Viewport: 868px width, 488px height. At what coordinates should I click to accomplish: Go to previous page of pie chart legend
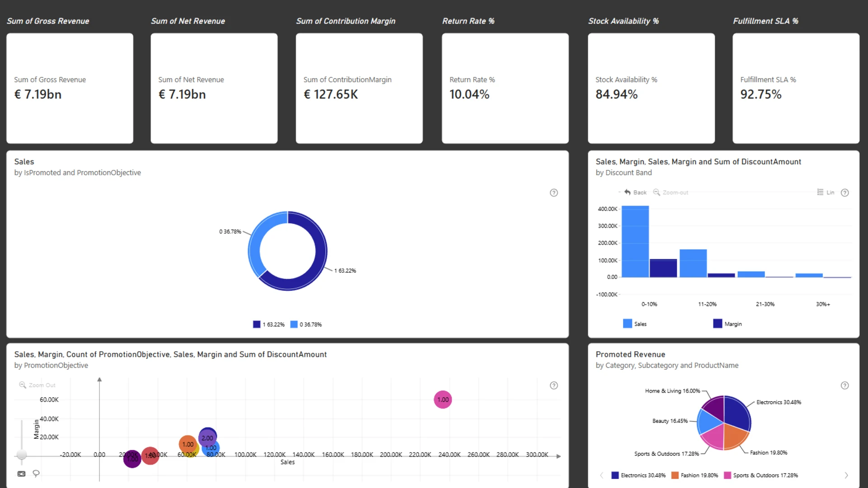tap(601, 475)
